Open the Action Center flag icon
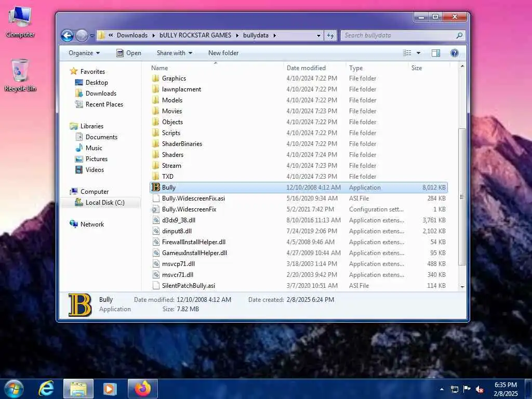The image size is (532, 399). (467, 389)
